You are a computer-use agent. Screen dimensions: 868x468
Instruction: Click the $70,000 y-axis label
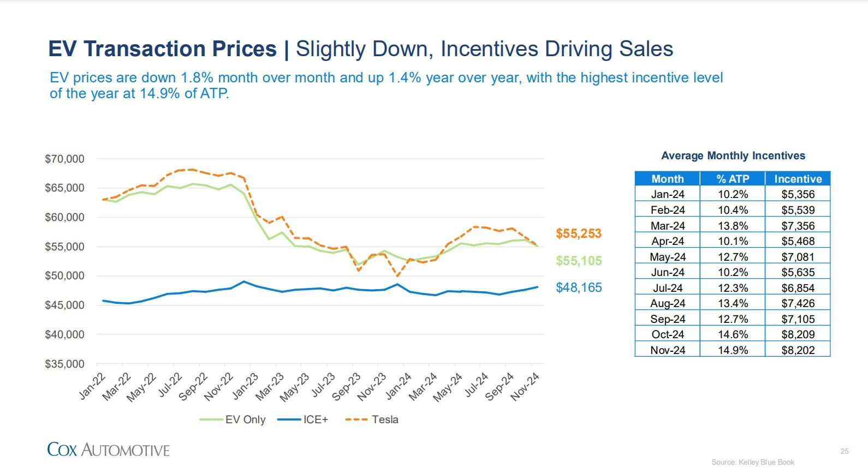click(64, 159)
